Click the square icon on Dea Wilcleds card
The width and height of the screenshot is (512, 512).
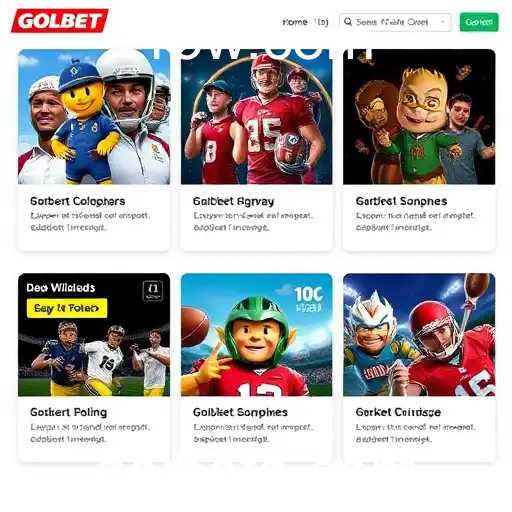point(153,291)
